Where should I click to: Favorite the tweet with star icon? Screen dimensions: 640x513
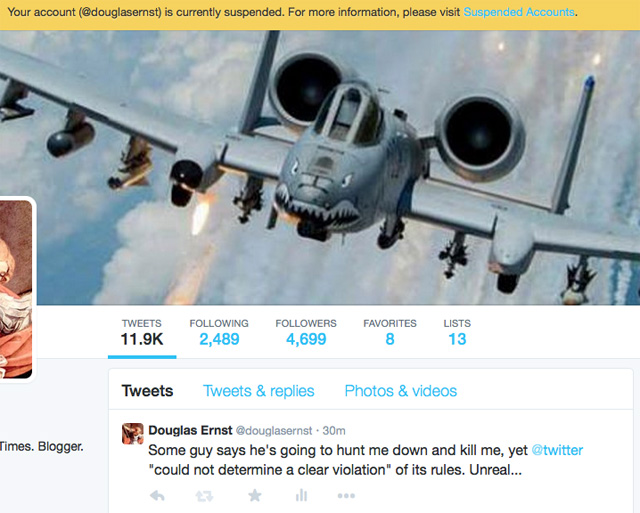coord(255,495)
